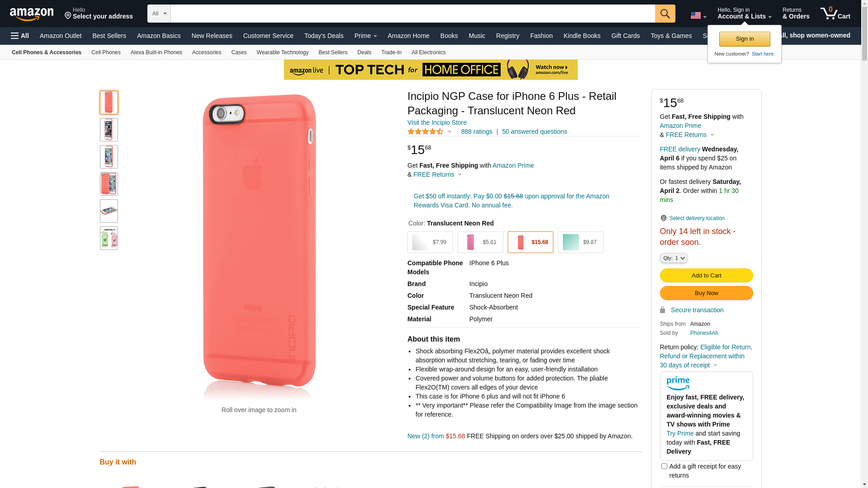Click the star rating icons

[425, 131]
